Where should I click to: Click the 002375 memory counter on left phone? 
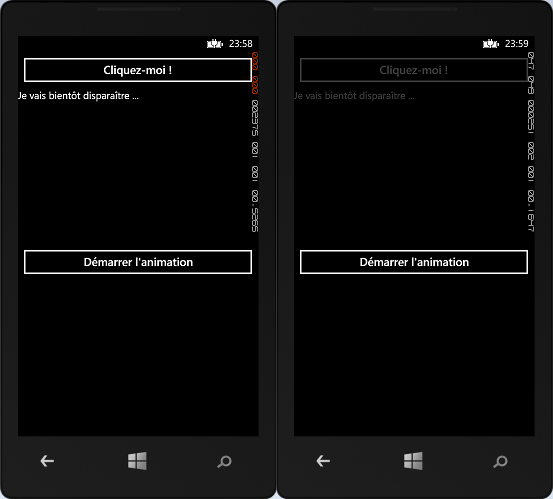click(255, 118)
